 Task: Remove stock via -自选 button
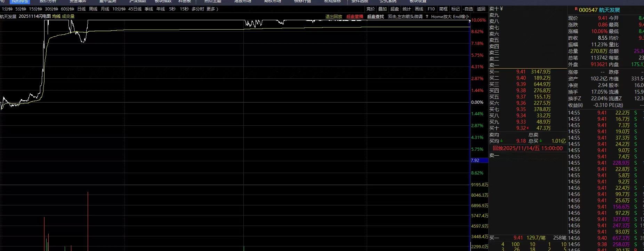tap(468, 9)
